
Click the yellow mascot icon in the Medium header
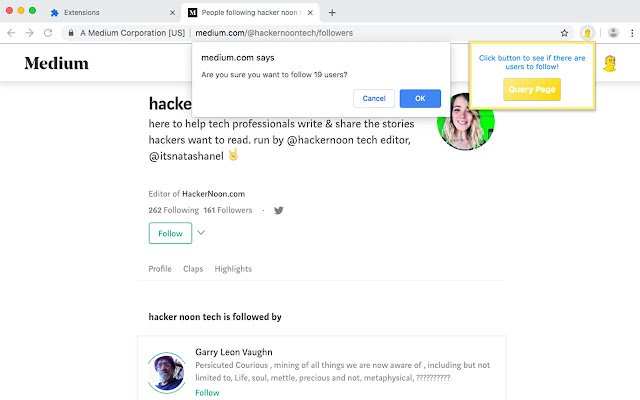point(610,63)
